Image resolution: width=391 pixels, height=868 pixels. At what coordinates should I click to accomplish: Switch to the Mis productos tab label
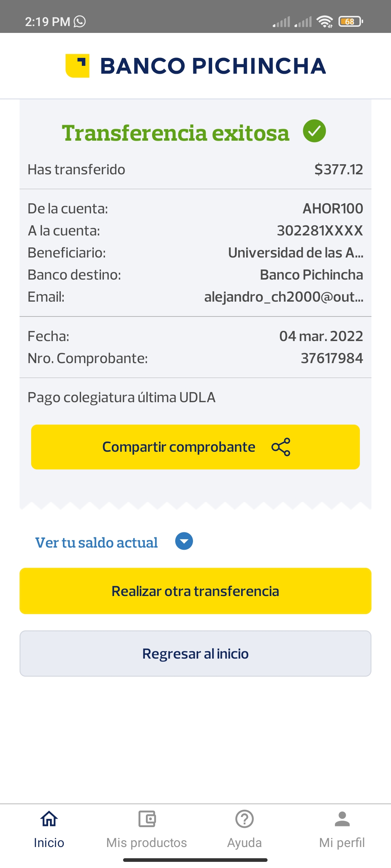147,843
